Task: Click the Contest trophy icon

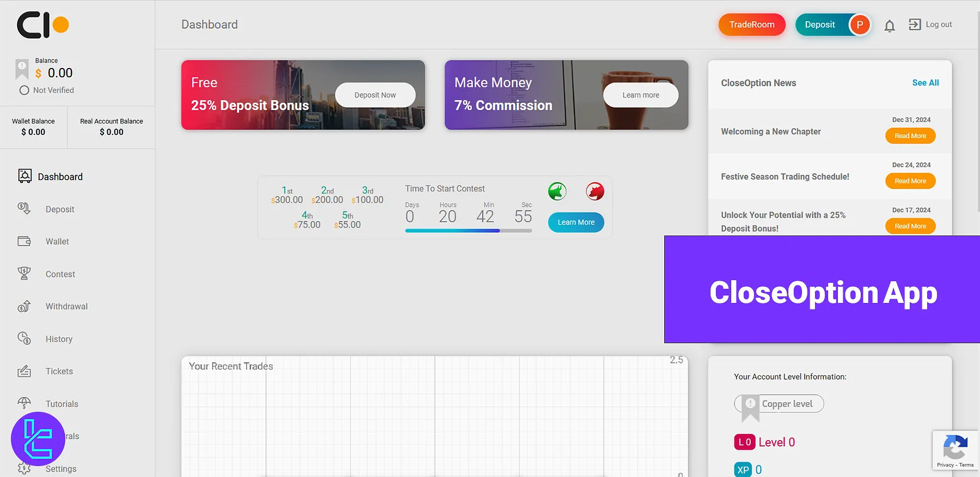Action: click(24, 273)
